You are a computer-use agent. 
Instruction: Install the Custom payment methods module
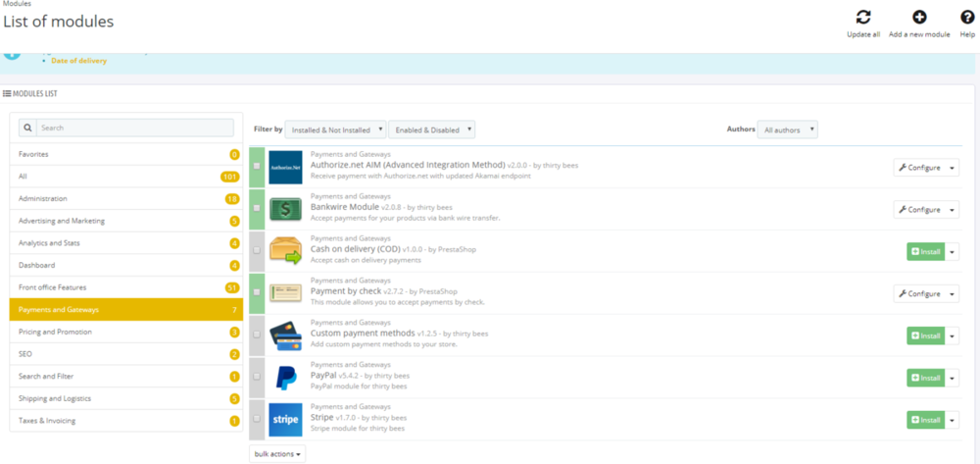926,335
